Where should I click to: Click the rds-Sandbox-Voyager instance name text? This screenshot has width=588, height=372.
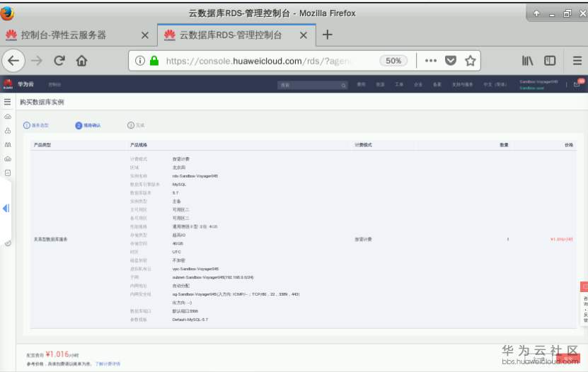coord(195,176)
